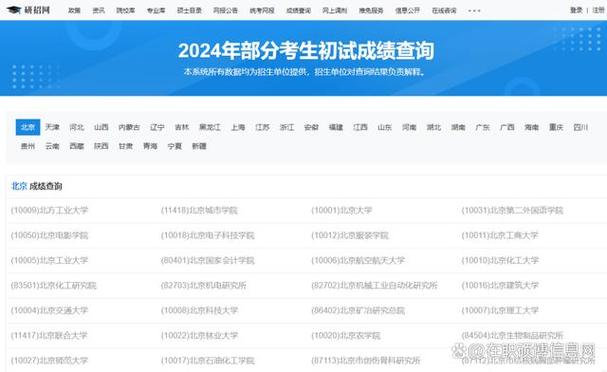Select the 辽宁 province tab
Image resolution: width=607 pixels, height=372 pixels.
tap(157, 127)
